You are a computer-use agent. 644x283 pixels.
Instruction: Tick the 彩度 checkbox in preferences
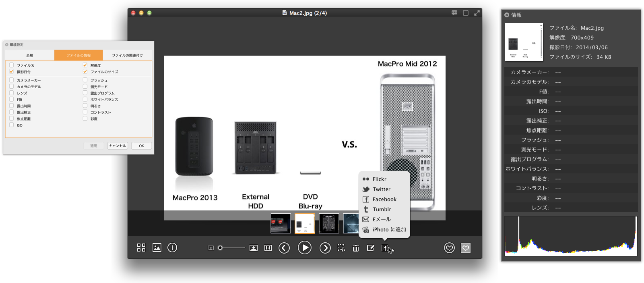(85, 119)
